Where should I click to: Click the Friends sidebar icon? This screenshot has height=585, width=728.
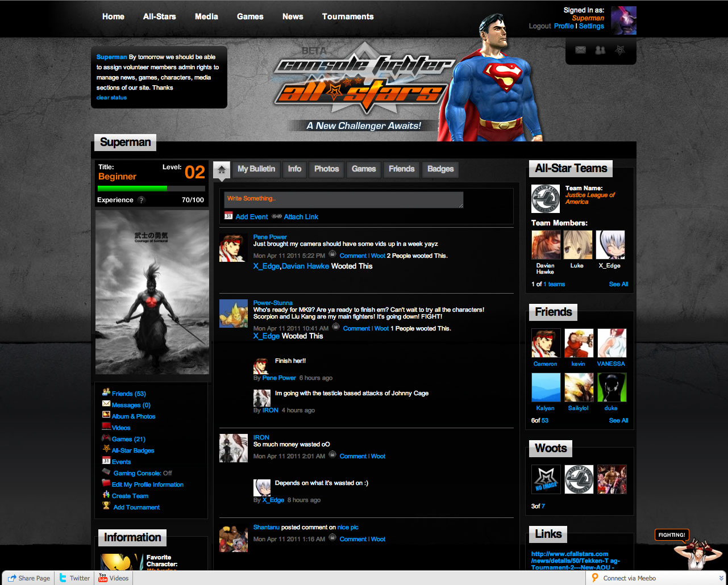pos(106,392)
